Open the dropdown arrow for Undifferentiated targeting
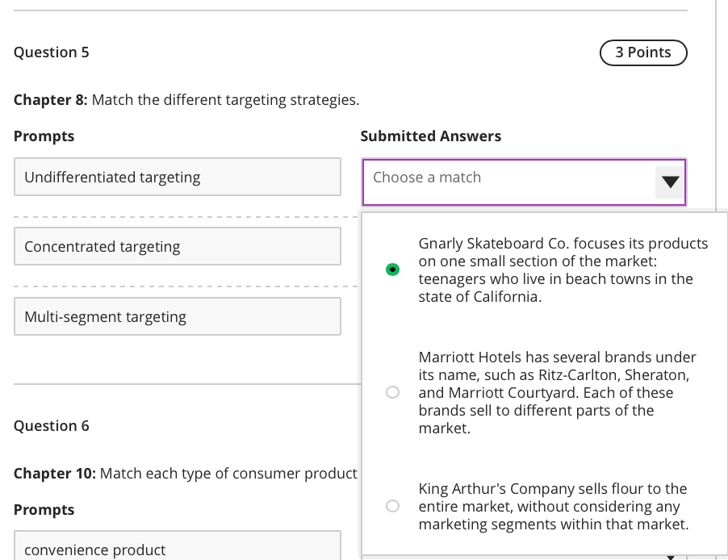The width and height of the screenshot is (728, 560). click(670, 182)
